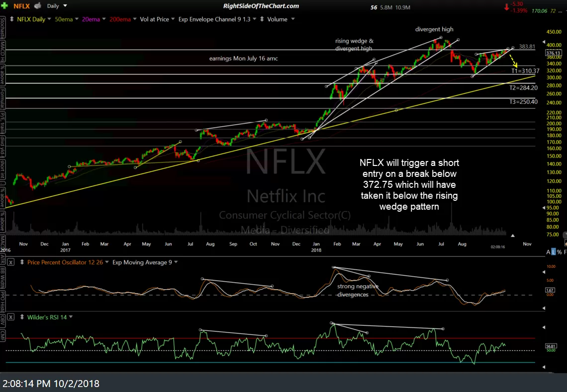
Task: Click move arrows beside Price Percent Oscillator
Action: (22, 262)
